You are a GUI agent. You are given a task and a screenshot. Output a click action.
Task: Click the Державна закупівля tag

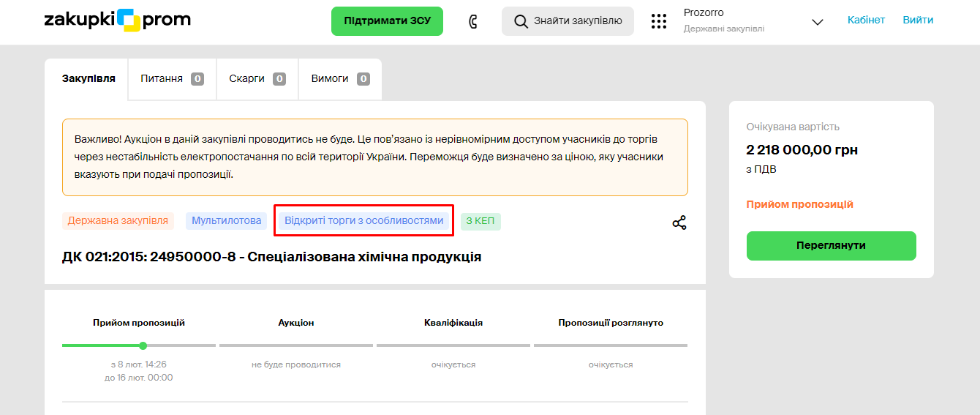118,220
